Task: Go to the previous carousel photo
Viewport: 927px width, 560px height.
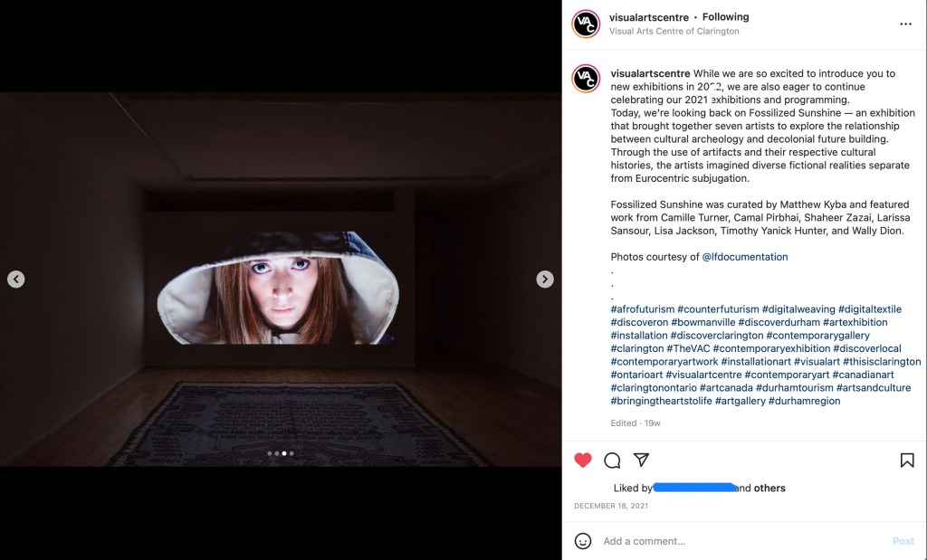Action: (x=16, y=280)
